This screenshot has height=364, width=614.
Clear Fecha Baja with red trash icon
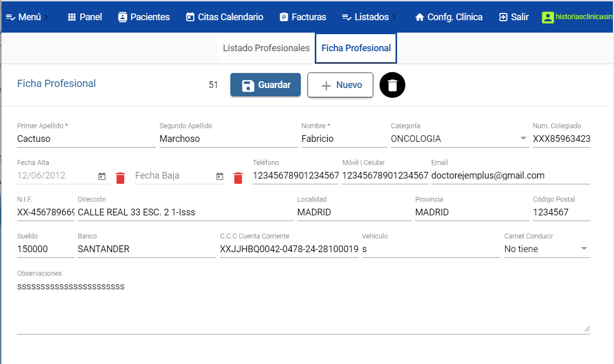[238, 178]
